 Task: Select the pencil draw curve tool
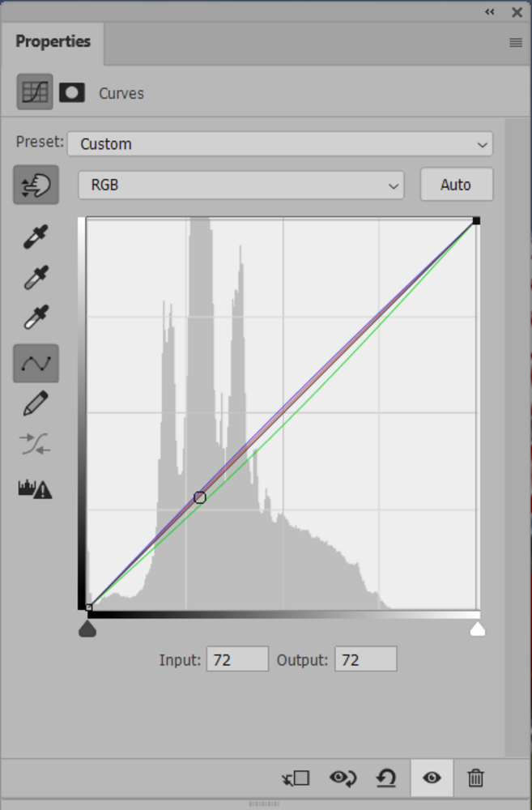click(36, 403)
